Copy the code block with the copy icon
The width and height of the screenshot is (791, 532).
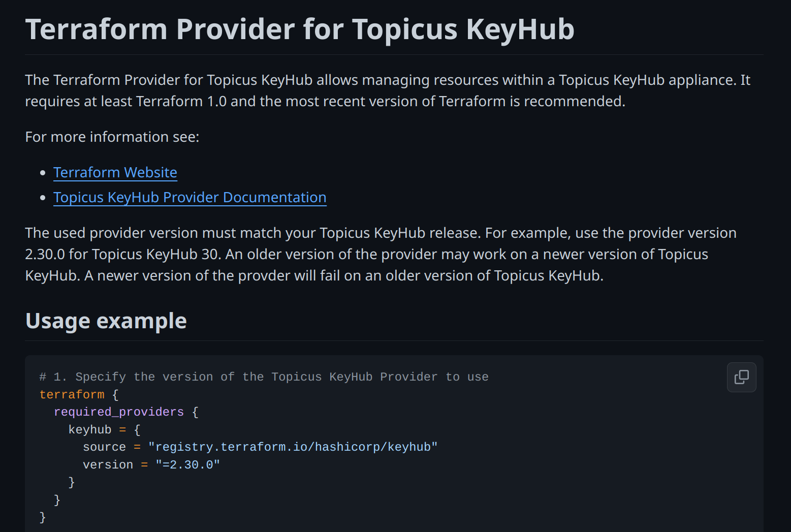click(x=741, y=377)
